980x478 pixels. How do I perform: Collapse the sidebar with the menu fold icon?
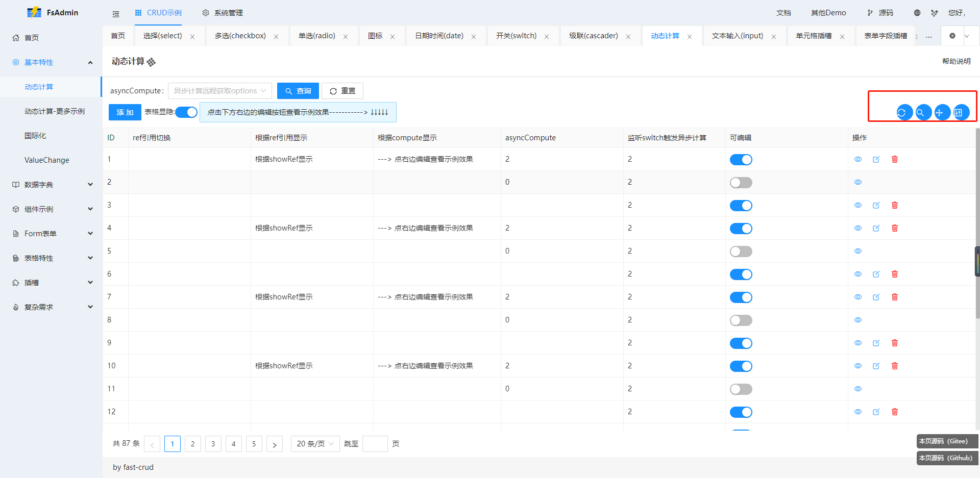click(x=116, y=13)
